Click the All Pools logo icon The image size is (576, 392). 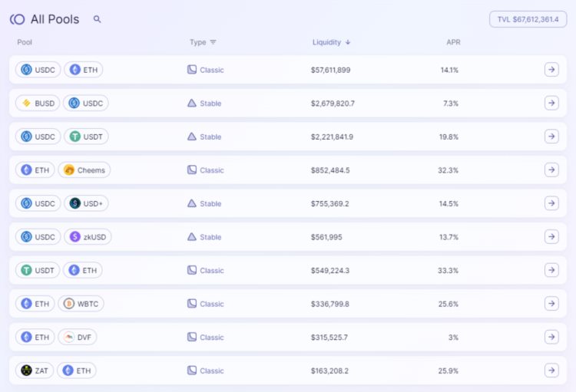coord(17,19)
